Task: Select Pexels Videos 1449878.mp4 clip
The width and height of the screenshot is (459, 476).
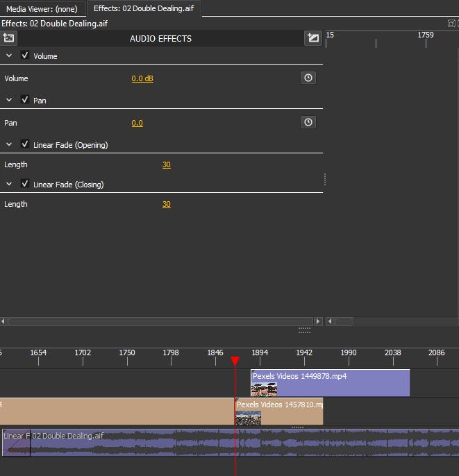Action: click(330, 383)
